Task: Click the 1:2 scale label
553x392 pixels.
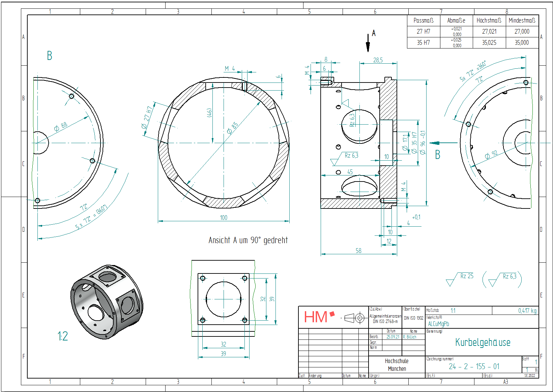Action: 63,336
